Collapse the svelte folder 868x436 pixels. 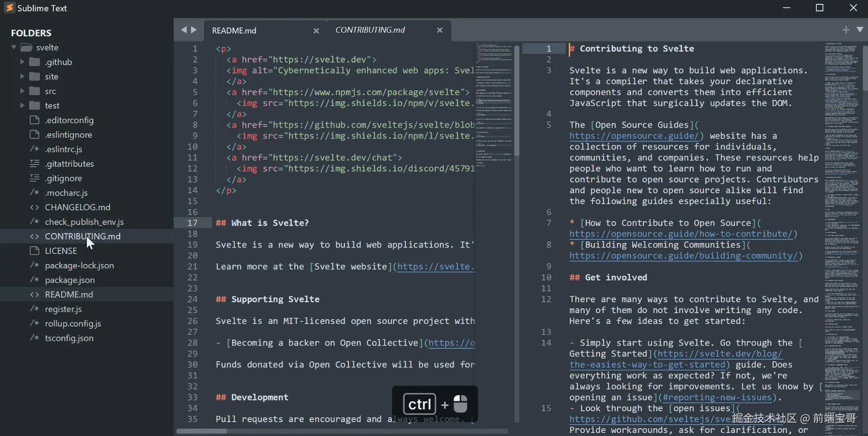tap(13, 47)
